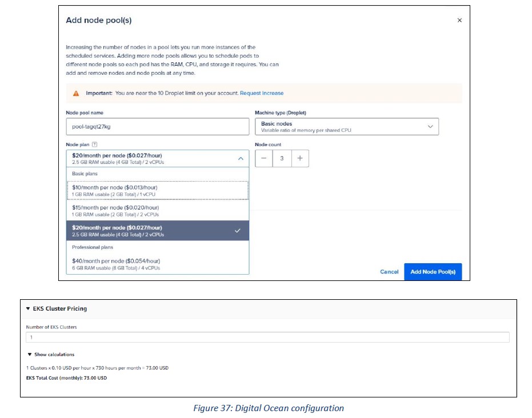532x418 pixels.
Task: Click the Node count label
Action: [x=268, y=144]
